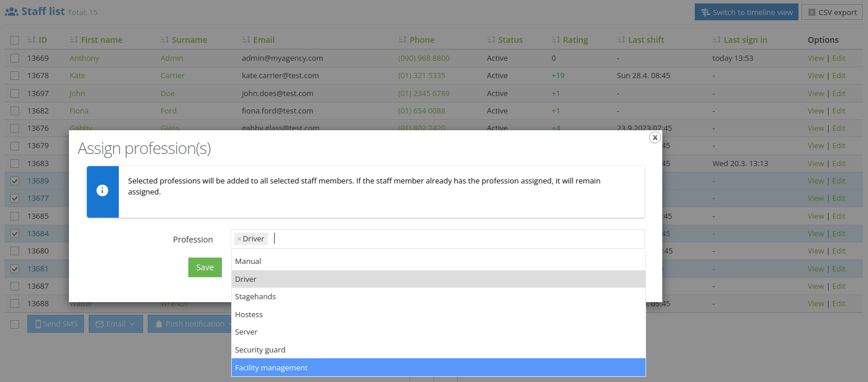This screenshot has height=382, width=868.
Task: Open the View link for Fiona Ford
Action: pyautogui.click(x=816, y=111)
